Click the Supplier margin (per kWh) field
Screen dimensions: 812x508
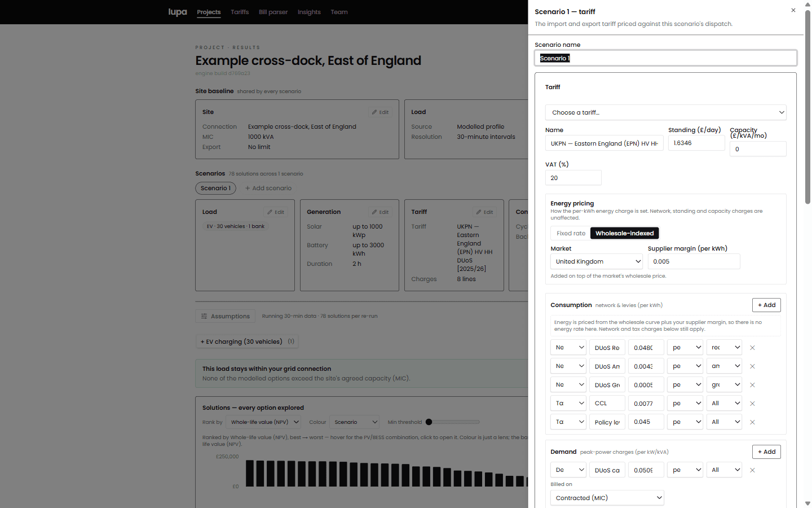[694, 261]
